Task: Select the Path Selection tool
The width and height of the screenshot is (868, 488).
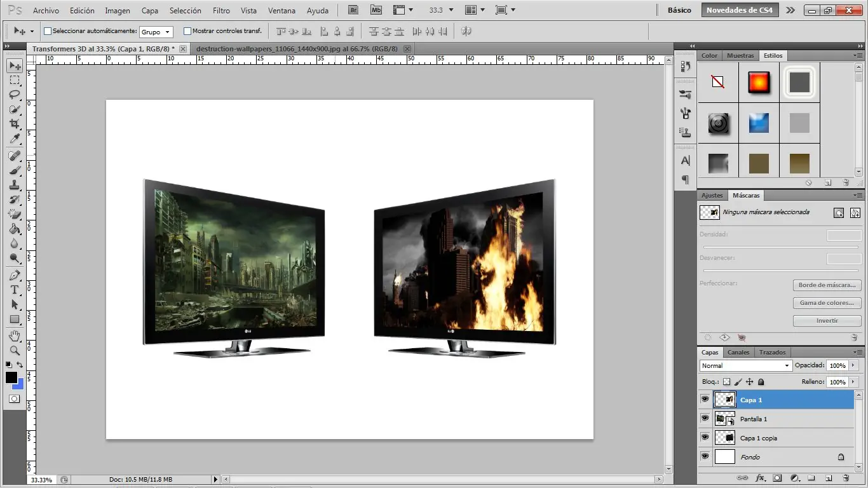Action: pyautogui.click(x=15, y=304)
